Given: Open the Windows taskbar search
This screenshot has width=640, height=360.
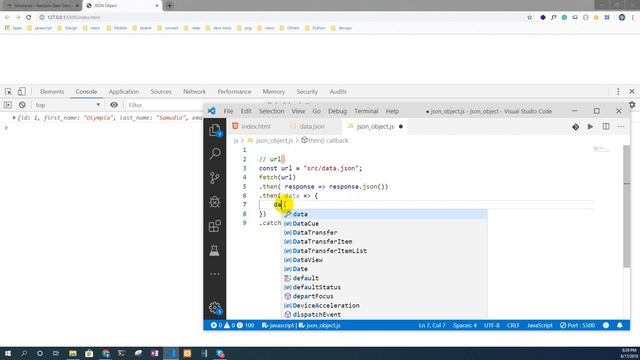Looking at the screenshot, I should [x=24, y=353].
